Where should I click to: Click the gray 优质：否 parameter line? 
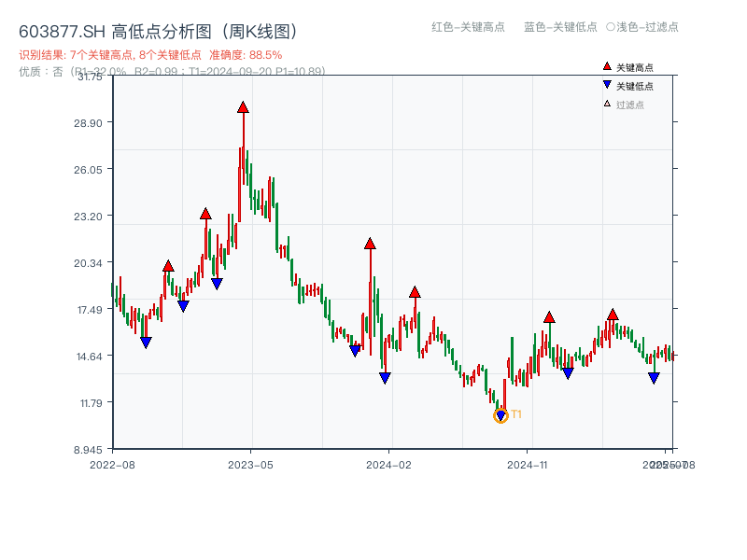point(172,72)
